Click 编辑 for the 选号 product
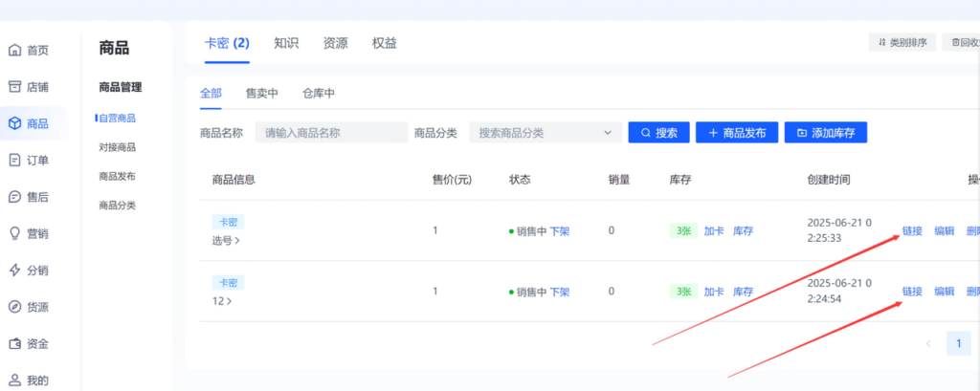 click(x=945, y=231)
